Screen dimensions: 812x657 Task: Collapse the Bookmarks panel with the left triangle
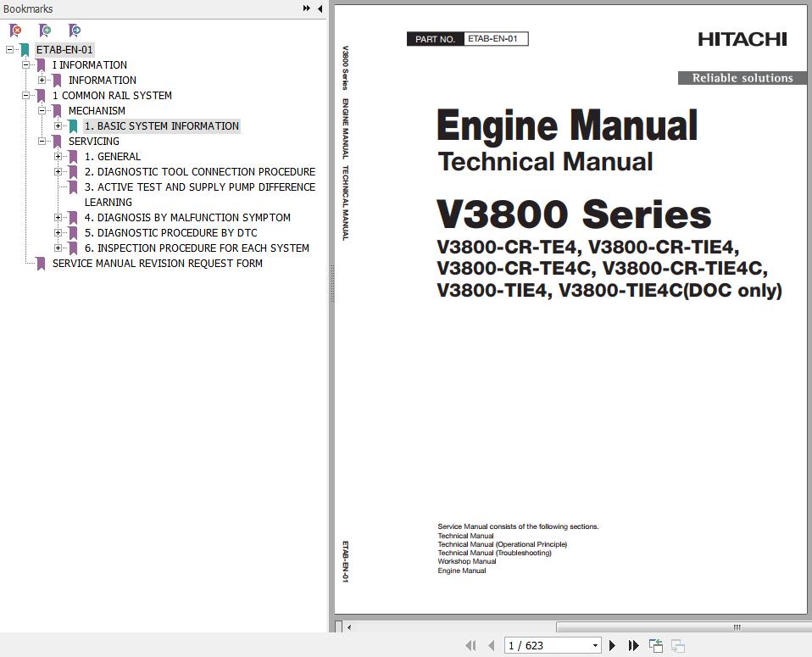(320, 8)
